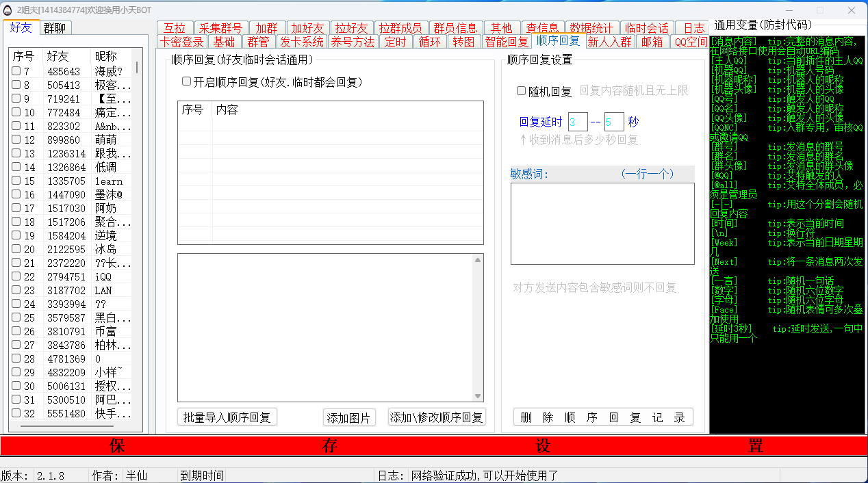Focus the 敏感词 text box
Viewport: 868px width, 483px height.
tap(602, 224)
